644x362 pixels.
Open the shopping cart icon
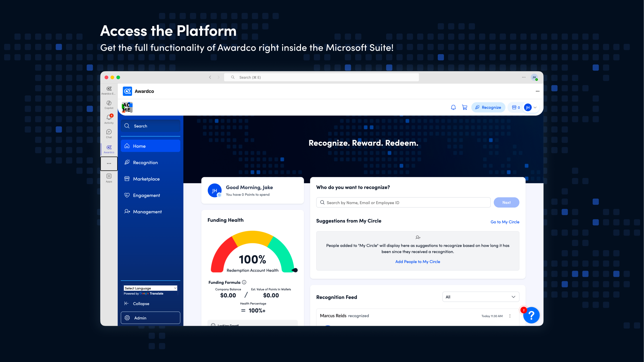(465, 107)
